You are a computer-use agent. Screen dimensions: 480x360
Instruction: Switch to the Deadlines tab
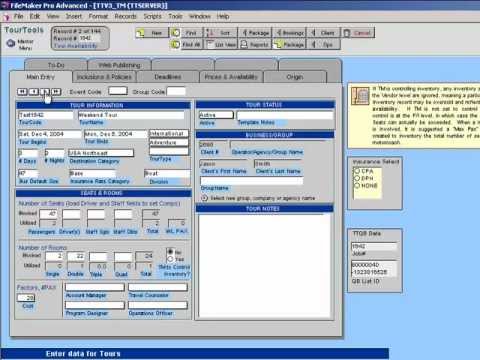click(168, 77)
